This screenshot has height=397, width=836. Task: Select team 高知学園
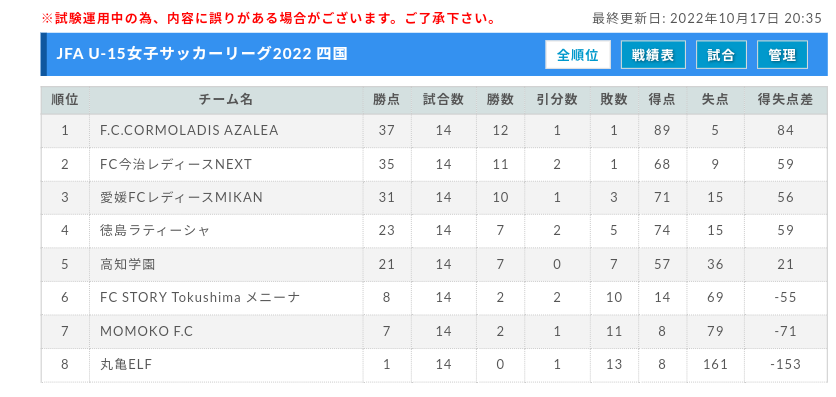click(127, 264)
